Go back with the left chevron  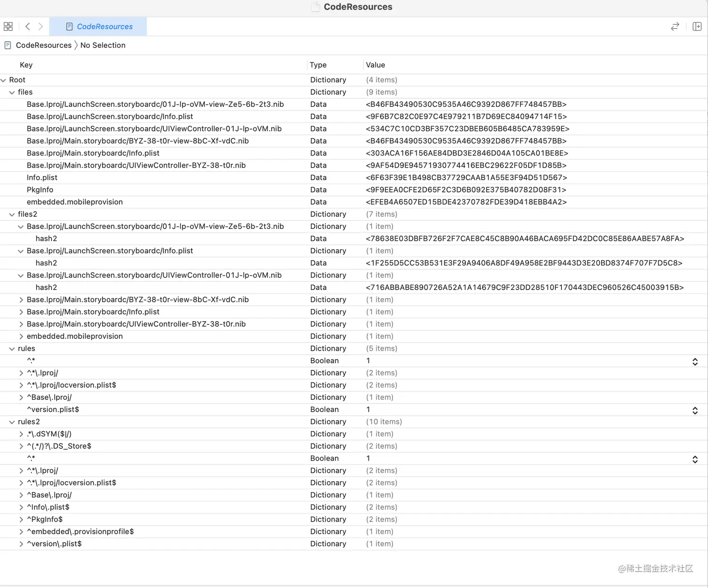[28, 27]
